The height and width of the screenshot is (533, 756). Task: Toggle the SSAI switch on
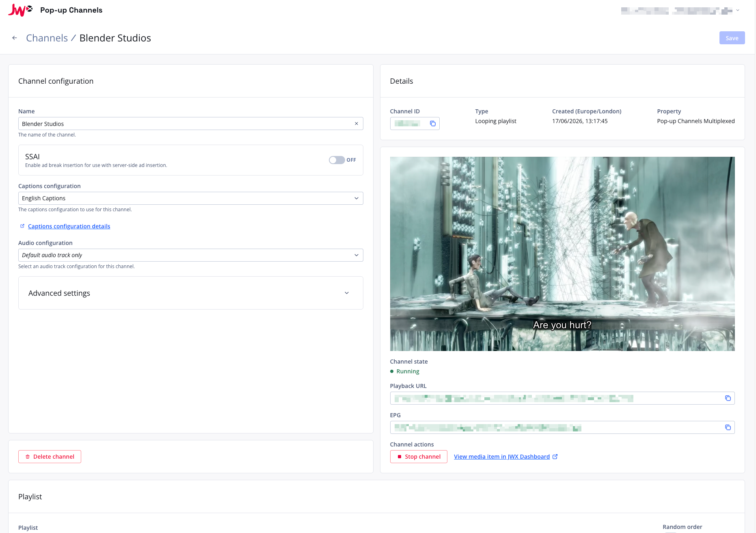click(337, 160)
